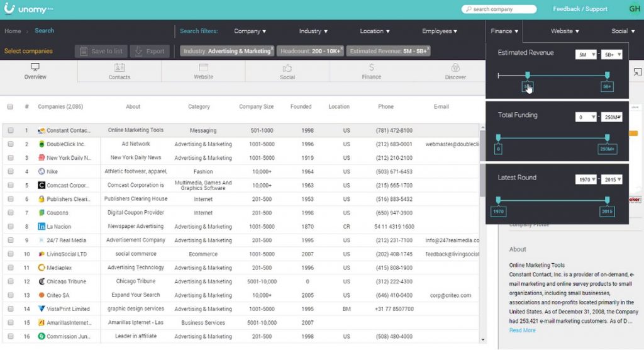This screenshot has height=350, width=644.
Task: Go to Home breadcrumb link
Action: [x=13, y=31]
